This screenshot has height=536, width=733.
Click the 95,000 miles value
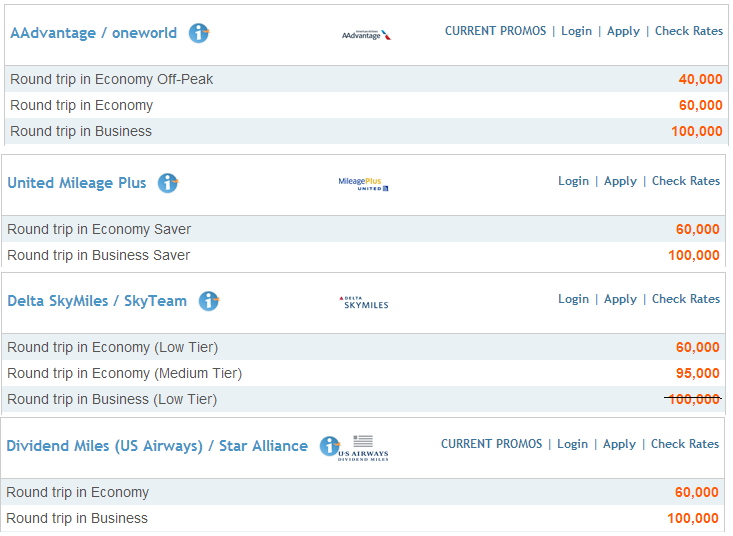point(697,374)
